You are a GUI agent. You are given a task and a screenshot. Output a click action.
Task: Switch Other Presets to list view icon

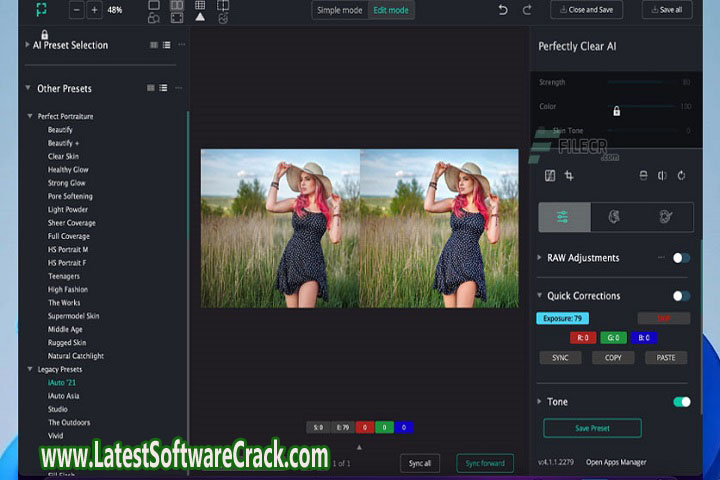[x=163, y=88]
